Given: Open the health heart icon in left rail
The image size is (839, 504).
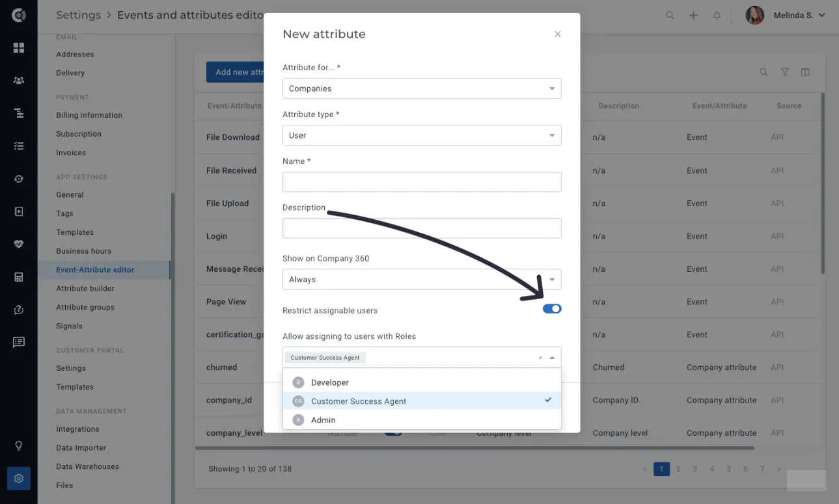Looking at the screenshot, I should (x=19, y=245).
